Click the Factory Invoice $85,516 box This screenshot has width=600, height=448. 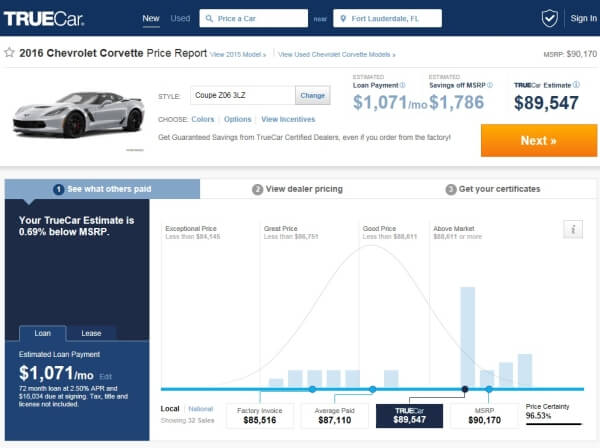pyautogui.click(x=260, y=415)
